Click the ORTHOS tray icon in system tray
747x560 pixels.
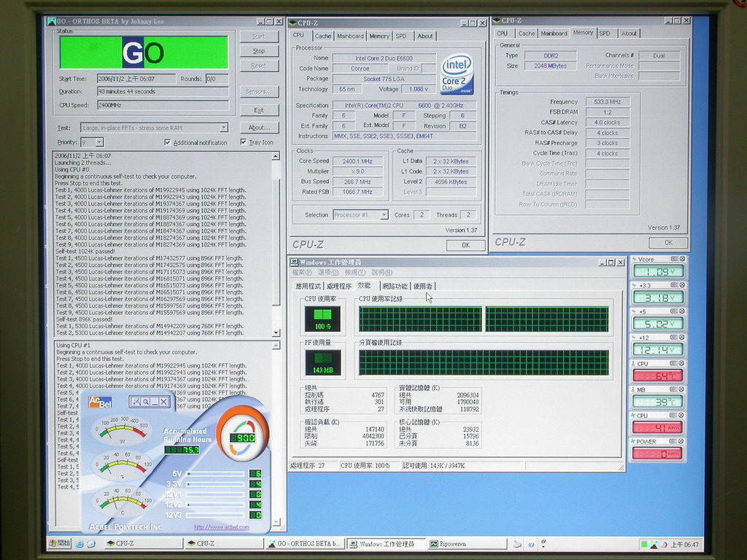click(x=654, y=544)
